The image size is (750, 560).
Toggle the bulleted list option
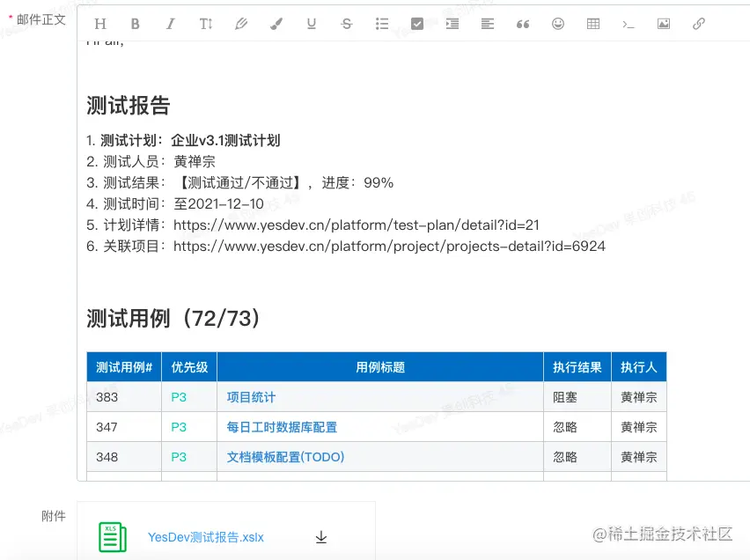pyautogui.click(x=381, y=25)
